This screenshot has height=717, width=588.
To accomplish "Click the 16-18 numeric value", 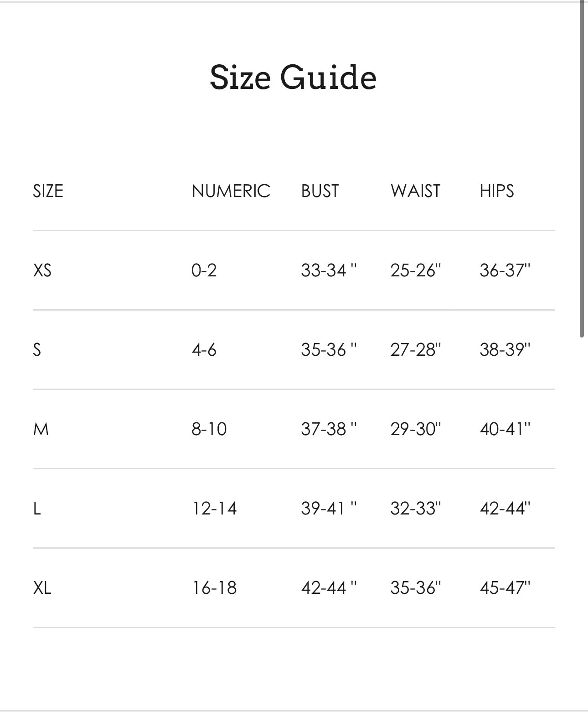I will point(214,587).
